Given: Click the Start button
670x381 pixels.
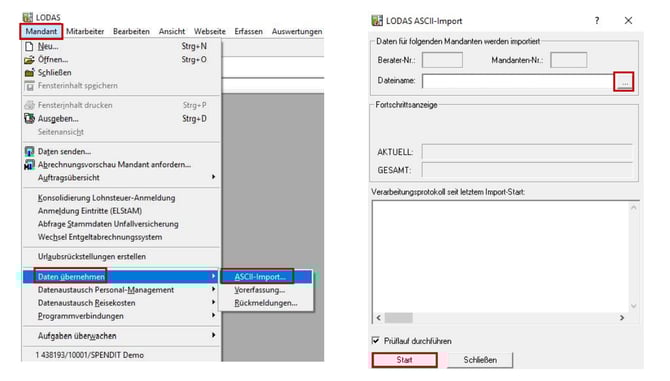Looking at the screenshot, I should point(405,360).
